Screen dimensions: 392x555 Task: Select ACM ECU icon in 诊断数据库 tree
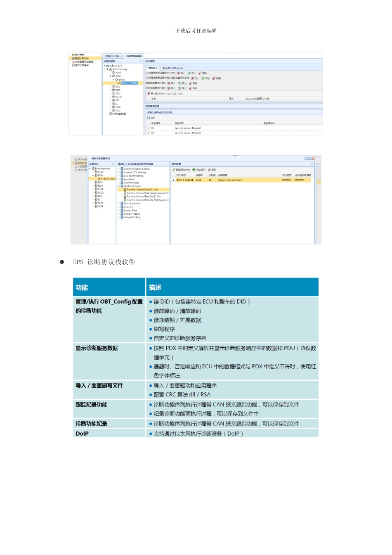tap(113, 73)
